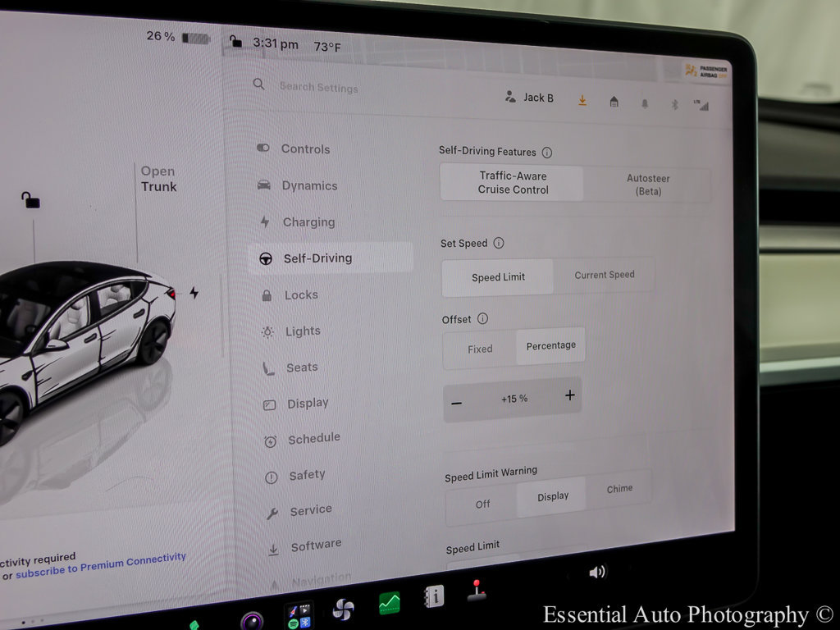Open the Dynamics settings menu
The width and height of the screenshot is (840, 630).
[309, 186]
